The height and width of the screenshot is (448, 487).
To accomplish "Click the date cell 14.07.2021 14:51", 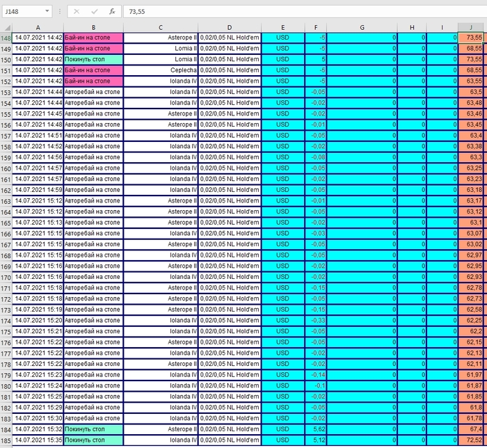I will point(38,136).
